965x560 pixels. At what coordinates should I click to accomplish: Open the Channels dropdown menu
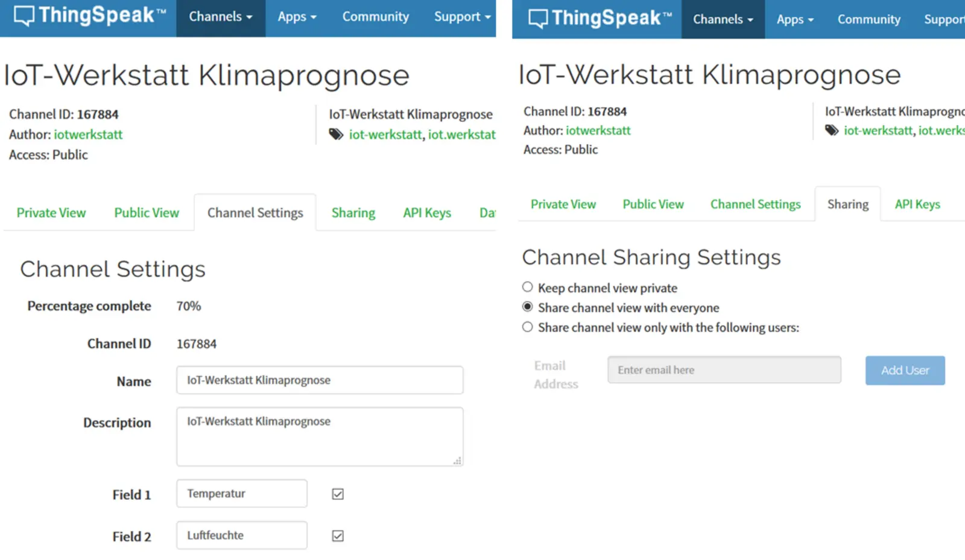[220, 17]
